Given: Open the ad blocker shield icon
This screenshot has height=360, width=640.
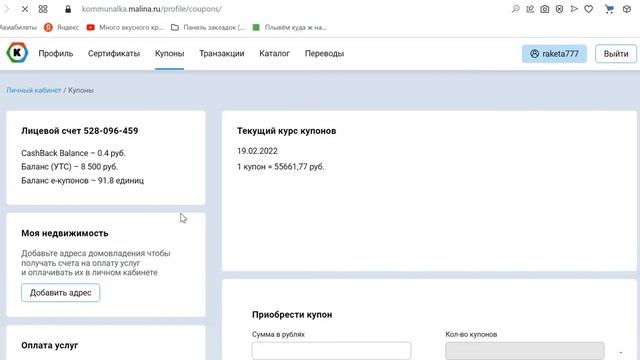Looking at the screenshot, I should [x=559, y=9].
